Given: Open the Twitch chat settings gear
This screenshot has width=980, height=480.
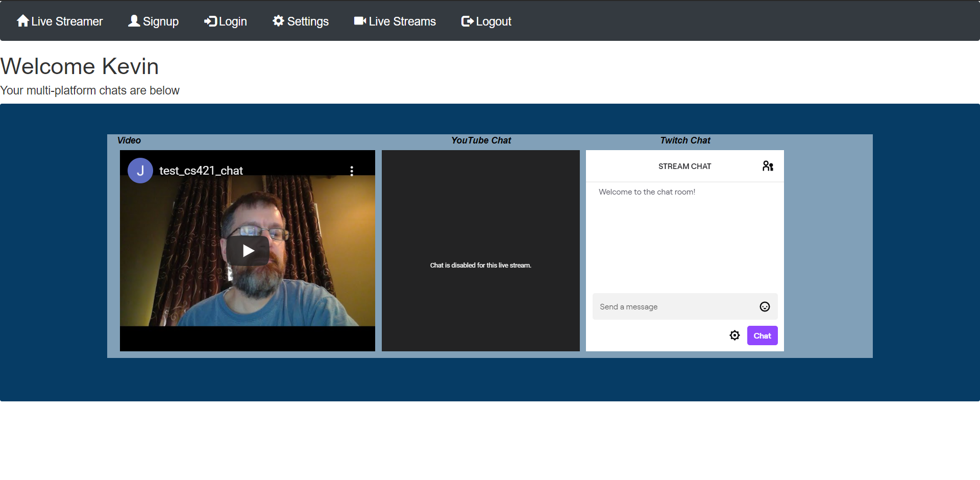Looking at the screenshot, I should tap(734, 335).
